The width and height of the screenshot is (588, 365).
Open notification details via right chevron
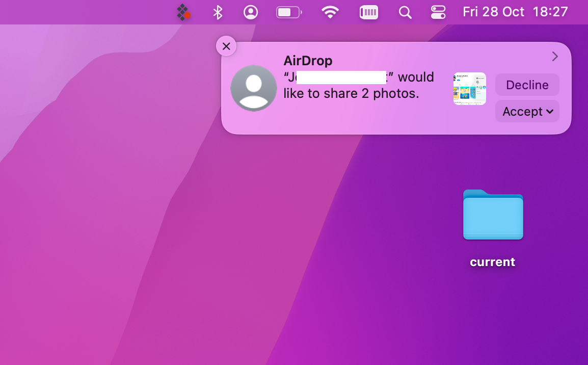pos(555,56)
